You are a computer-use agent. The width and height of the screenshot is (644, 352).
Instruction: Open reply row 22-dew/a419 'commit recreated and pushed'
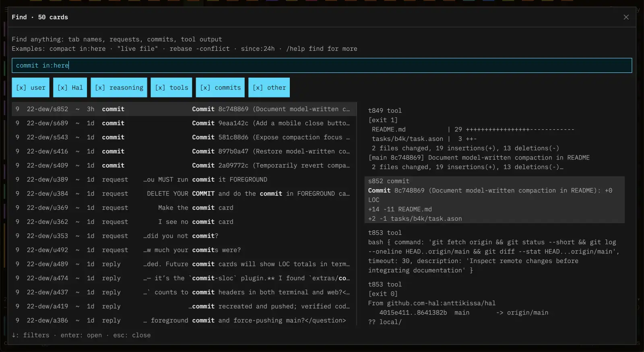[184, 306]
